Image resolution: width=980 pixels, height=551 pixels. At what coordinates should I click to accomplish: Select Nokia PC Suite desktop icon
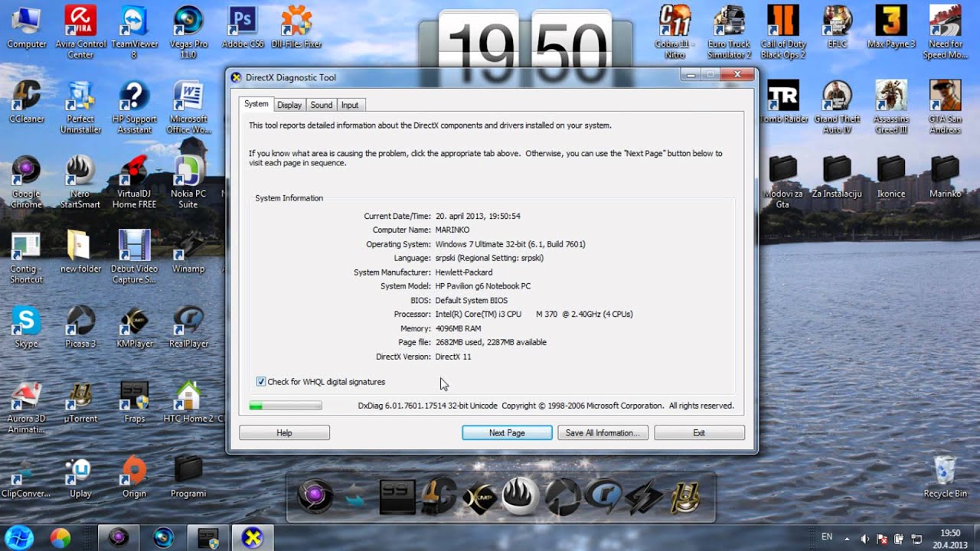pos(188,181)
